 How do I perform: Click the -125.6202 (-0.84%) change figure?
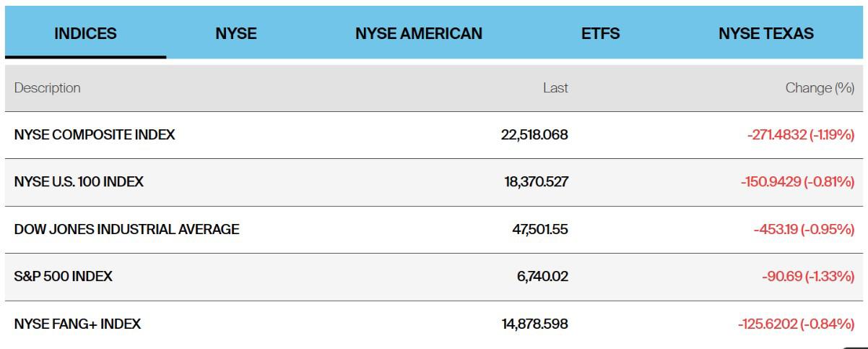(796, 324)
